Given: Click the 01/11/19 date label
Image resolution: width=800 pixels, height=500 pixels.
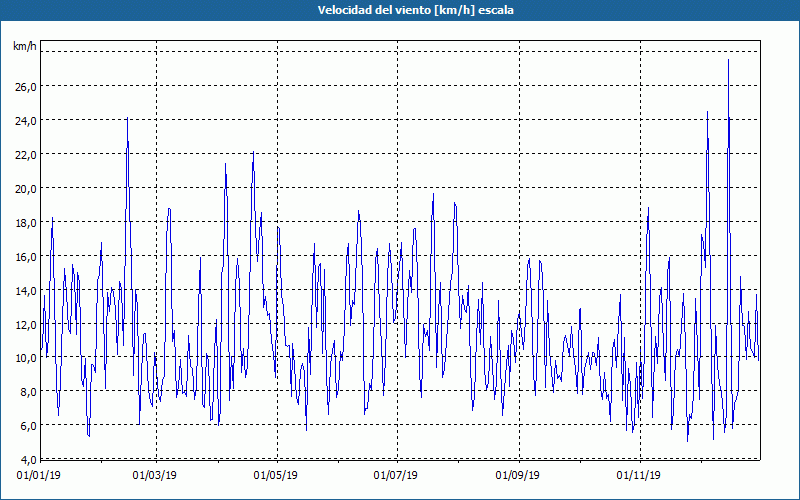Looking at the screenshot, I should pyautogui.click(x=638, y=476).
